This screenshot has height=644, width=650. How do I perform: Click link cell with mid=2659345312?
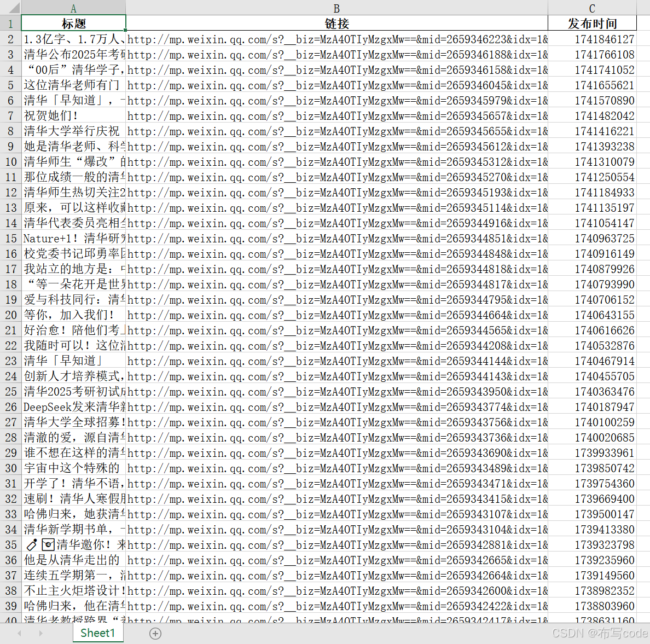[336, 162]
